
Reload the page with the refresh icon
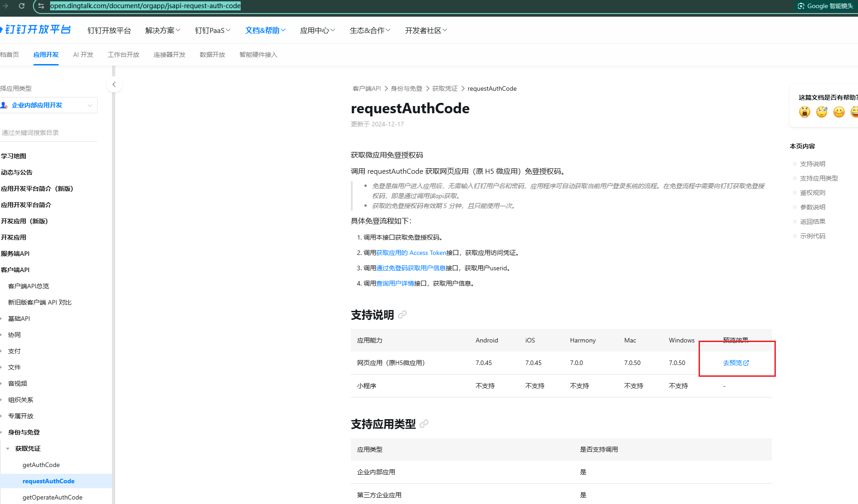point(21,6)
